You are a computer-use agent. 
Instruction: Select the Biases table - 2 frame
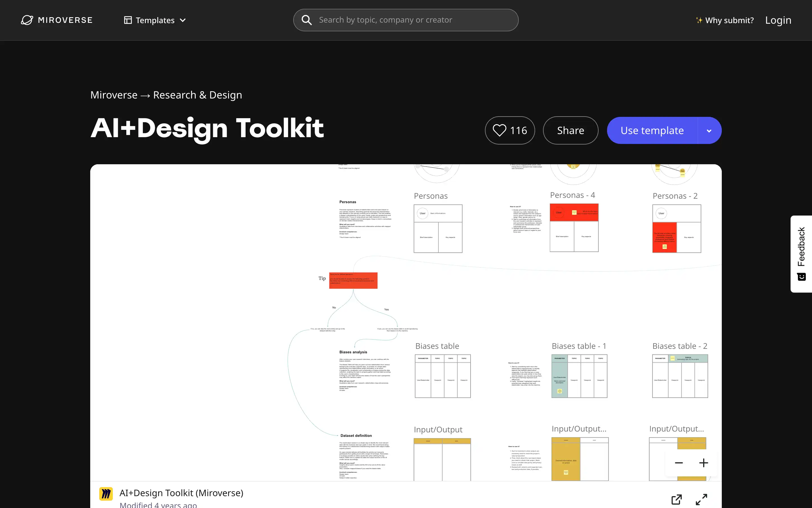point(680,376)
